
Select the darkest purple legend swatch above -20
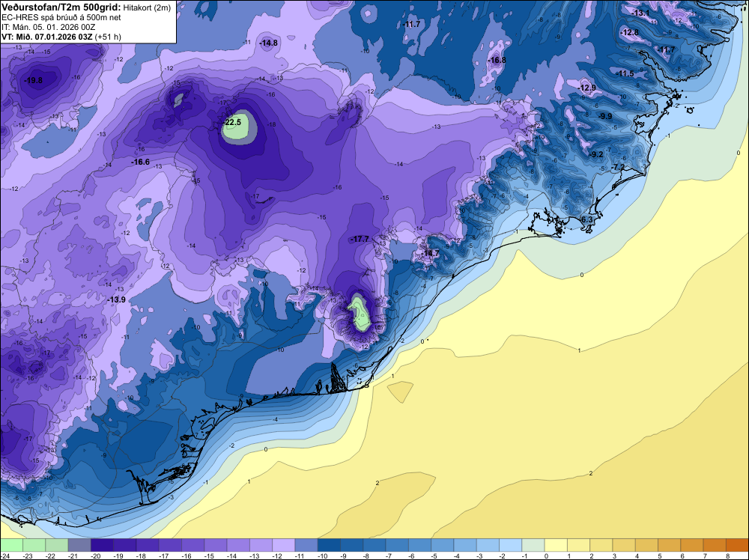(102, 545)
